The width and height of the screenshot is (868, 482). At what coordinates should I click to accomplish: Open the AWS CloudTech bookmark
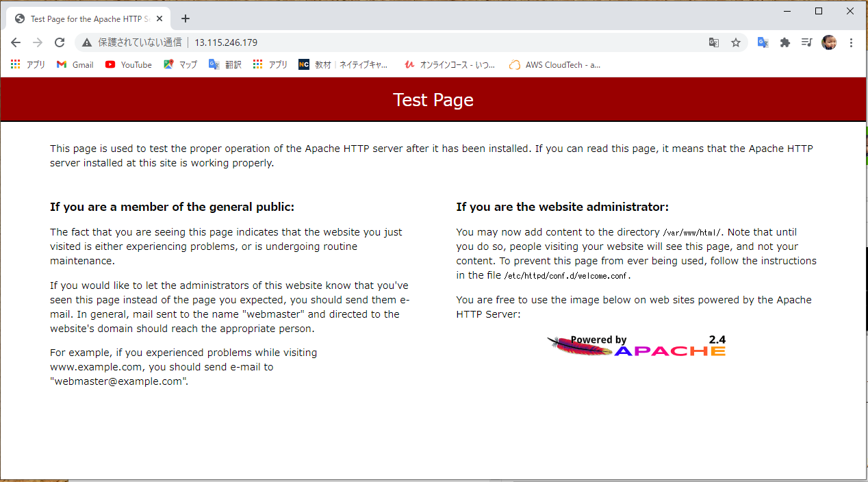click(555, 65)
